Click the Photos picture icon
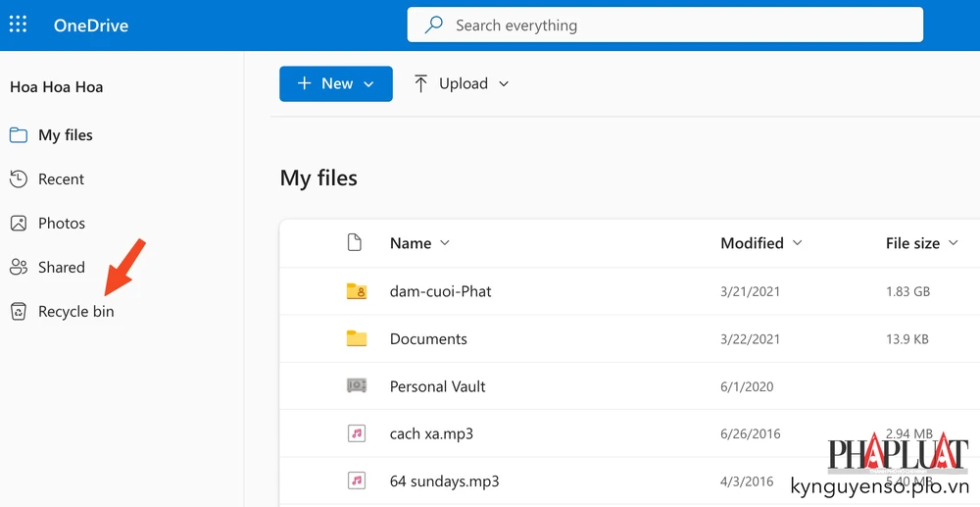The image size is (980, 507). pos(19,224)
